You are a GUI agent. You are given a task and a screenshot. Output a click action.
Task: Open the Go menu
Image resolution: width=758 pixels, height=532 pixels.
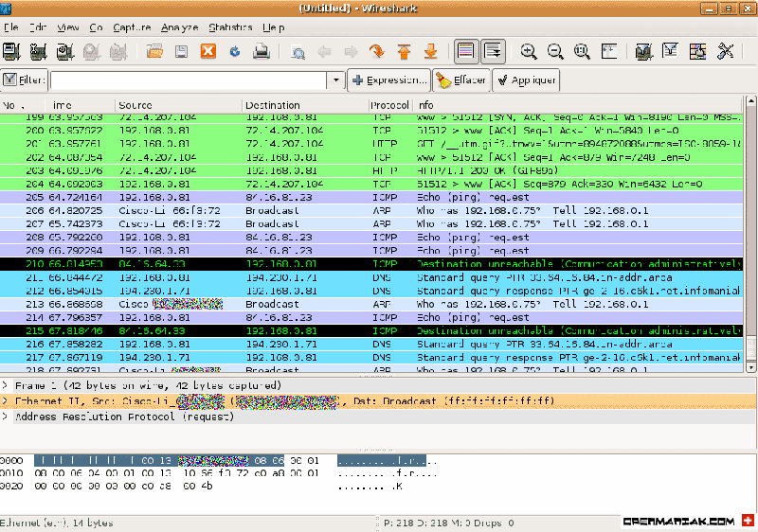[x=97, y=27]
